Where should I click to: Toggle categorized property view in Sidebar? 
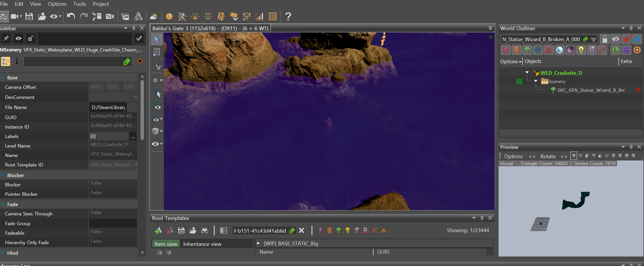(5, 61)
